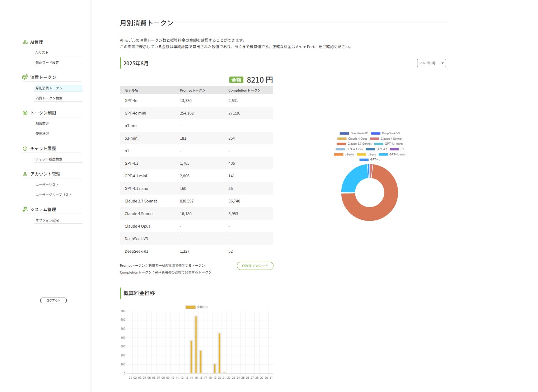The width and height of the screenshot is (538, 392).
Task: Click the トークン制限 cube icon
Action: pyautogui.click(x=25, y=113)
